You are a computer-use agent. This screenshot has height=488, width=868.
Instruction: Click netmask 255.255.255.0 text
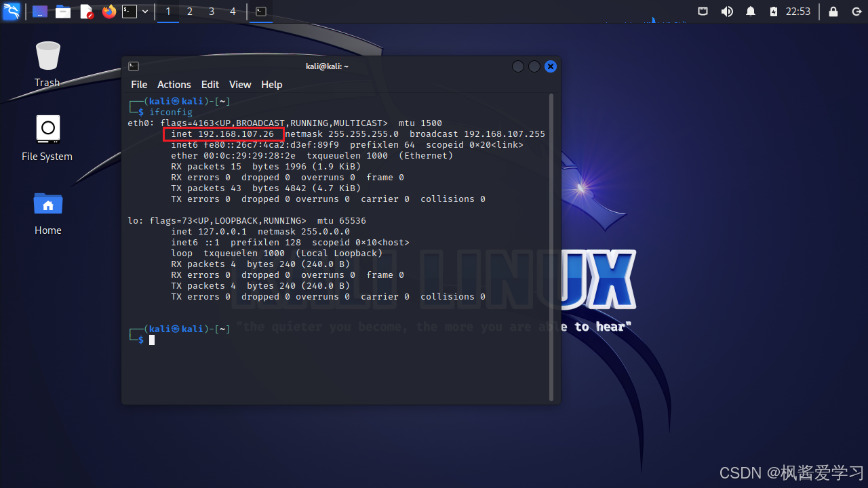click(342, 134)
